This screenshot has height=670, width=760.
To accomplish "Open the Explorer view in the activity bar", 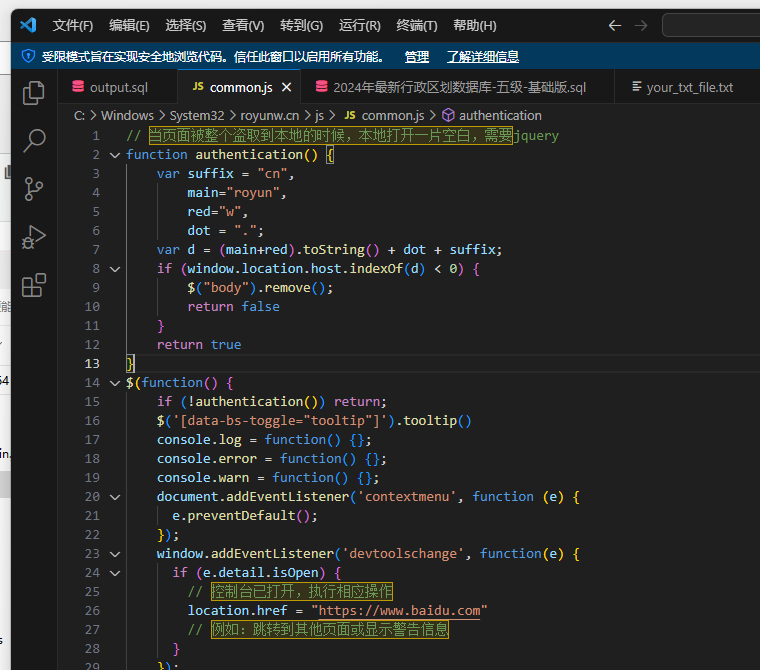I will pos(33,93).
